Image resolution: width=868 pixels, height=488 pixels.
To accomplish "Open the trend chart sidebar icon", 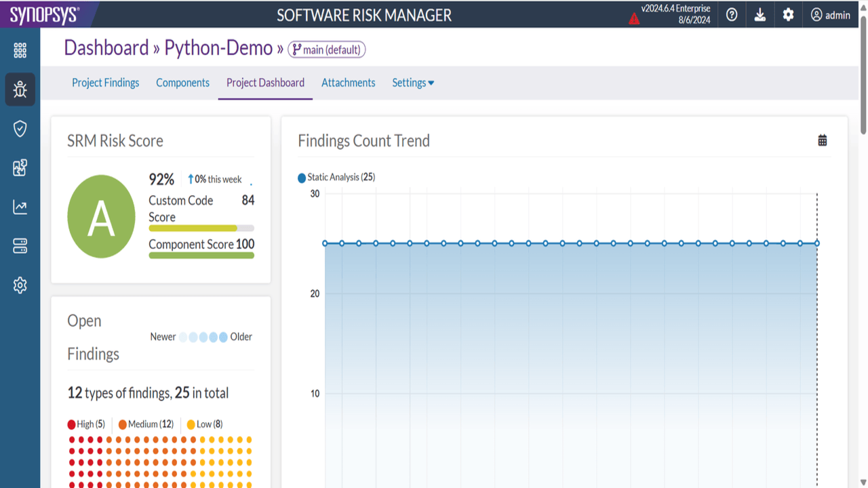I will [x=20, y=207].
